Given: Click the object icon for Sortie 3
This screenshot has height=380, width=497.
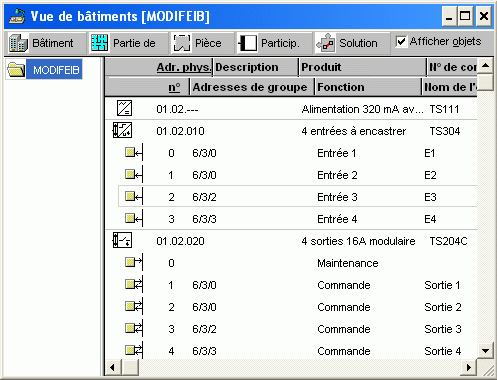Looking at the screenshot, I should pyautogui.click(x=134, y=329).
